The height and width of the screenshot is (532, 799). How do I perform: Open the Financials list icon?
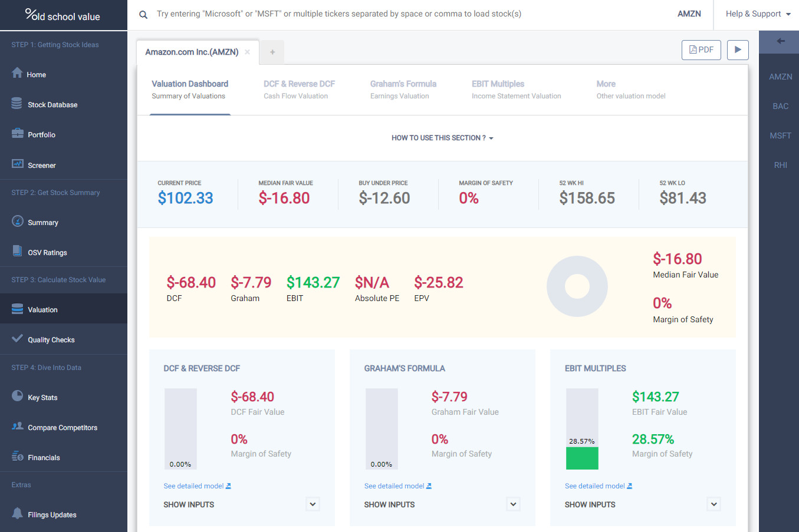(17, 456)
